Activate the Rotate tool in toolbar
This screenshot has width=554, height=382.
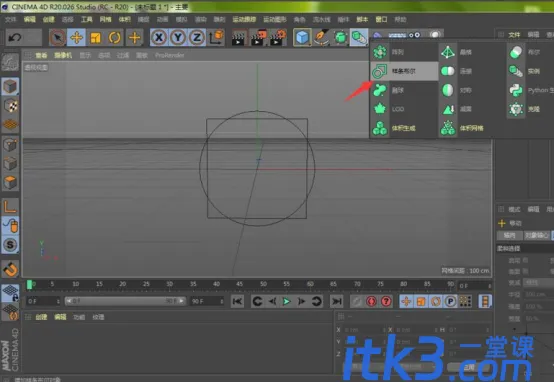click(x=114, y=37)
